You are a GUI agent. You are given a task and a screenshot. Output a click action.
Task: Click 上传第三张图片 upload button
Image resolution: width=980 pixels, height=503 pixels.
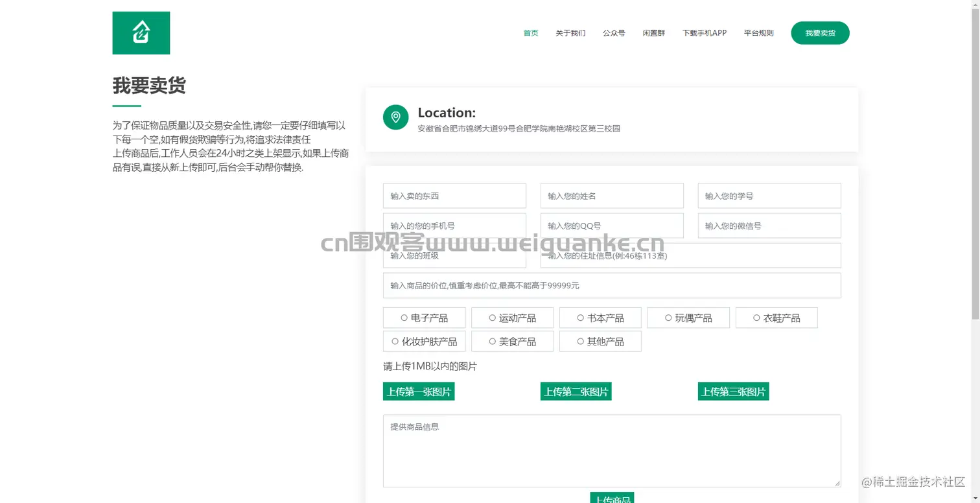tap(734, 392)
